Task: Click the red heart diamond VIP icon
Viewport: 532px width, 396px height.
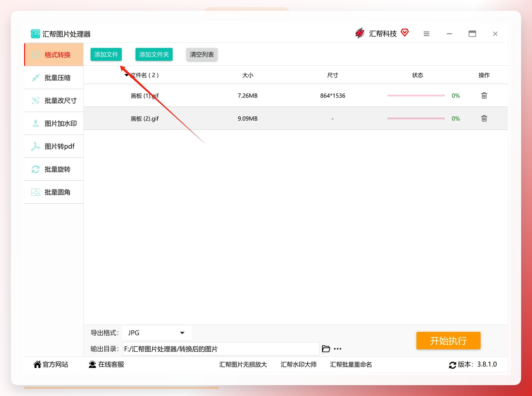Action: click(x=405, y=33)
